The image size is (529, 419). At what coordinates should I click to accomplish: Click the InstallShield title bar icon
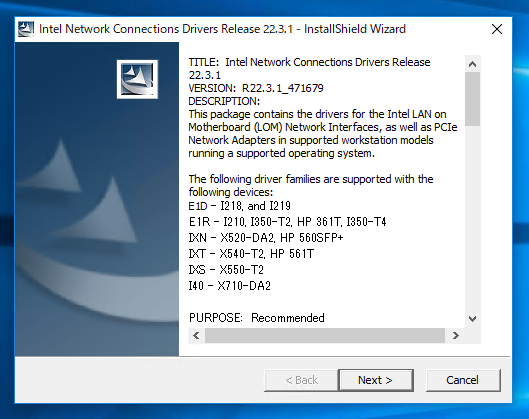26,29
